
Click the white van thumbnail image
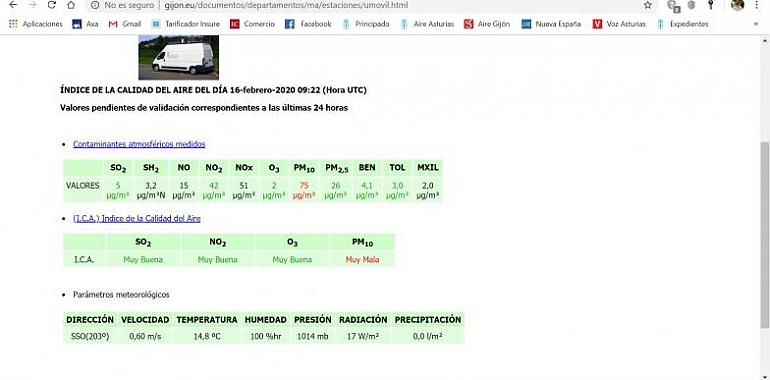(179, 57)
